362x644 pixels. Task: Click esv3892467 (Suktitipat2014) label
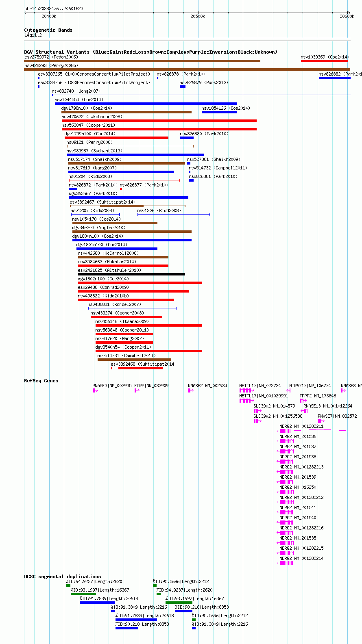point(102,202)
